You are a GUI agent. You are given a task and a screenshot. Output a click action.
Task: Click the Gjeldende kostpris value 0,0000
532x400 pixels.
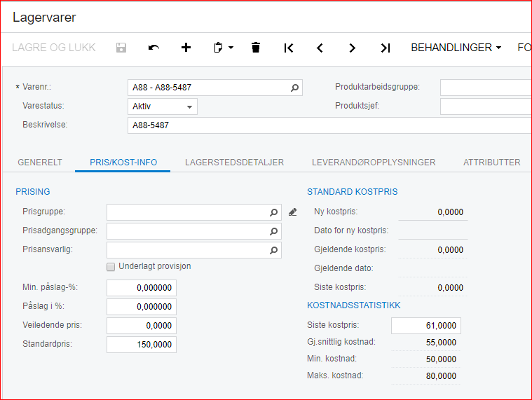pyautogui.click(x=450, y=250)
